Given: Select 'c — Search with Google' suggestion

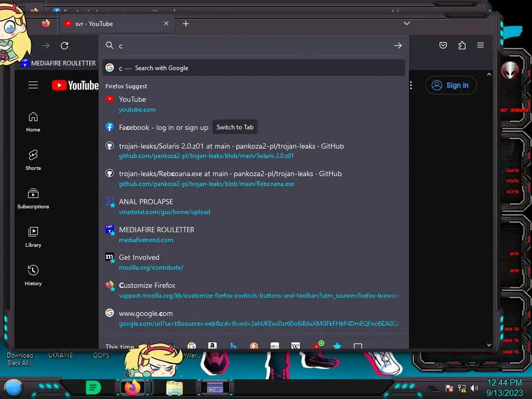Looking at the screenshot, I should click(254, 68).
